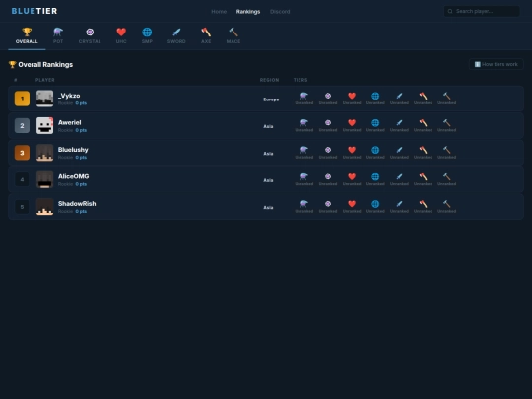Image resolution: width=532 pixels, height=399 pixels.
Task: Click AliceOMG's pot tier icon
Action: point(304,176)
